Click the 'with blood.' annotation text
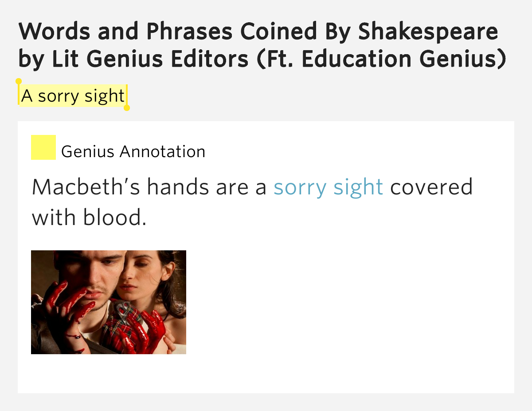This screenshot has height=411, width=532. pyautogui.click(x=89, y=217)
